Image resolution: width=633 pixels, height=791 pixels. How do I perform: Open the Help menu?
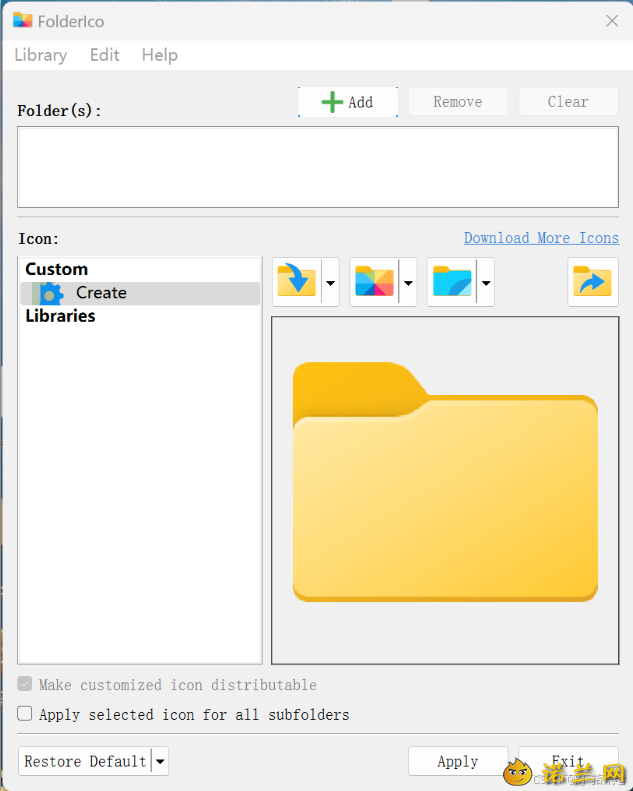coord(159,55)
